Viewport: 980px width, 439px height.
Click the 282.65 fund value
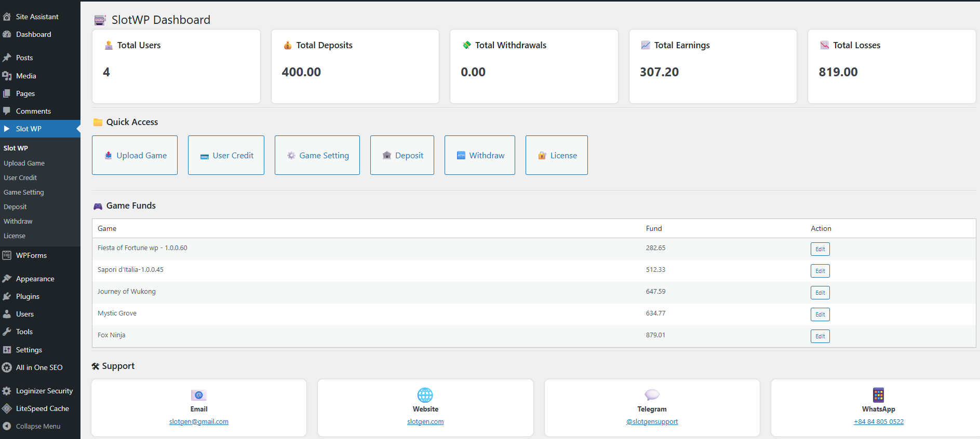click(655, 248)
